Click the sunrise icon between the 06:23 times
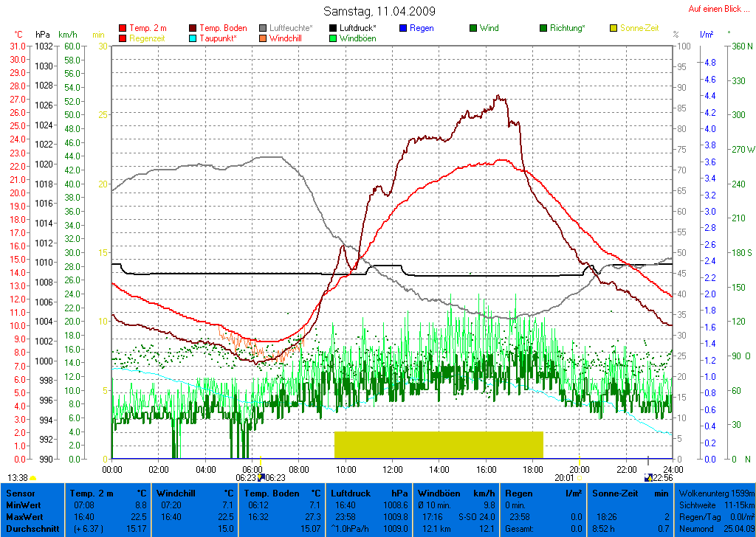 (x=261, y=477)
